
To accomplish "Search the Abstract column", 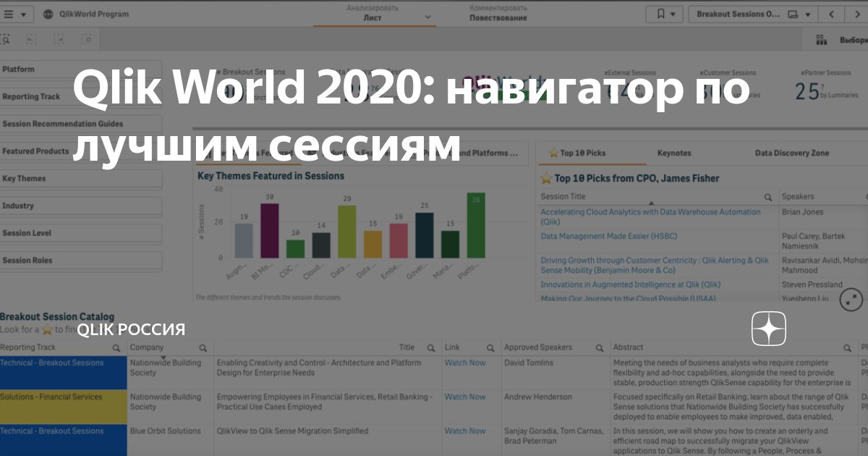I will 849,348.
